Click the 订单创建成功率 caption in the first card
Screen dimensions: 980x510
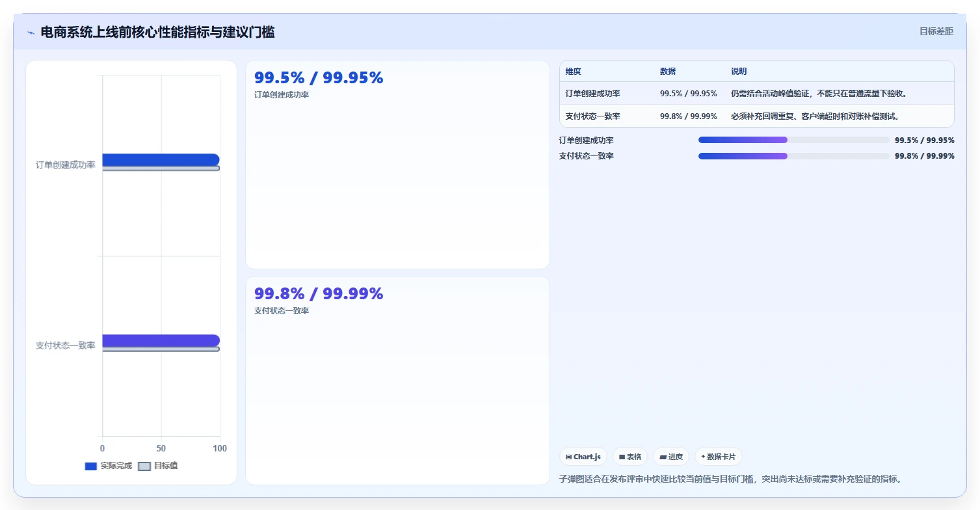point(282,95)
